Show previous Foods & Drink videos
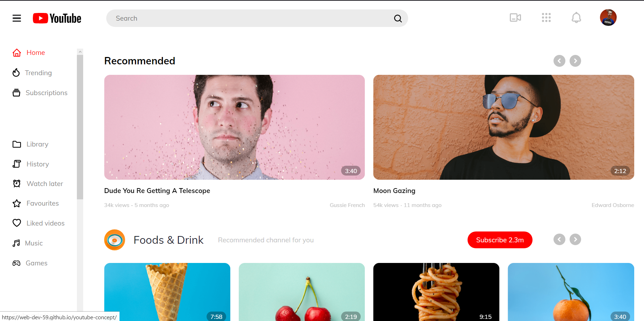Image resolution: width=644 pixels, height=321 pixels. tap(559, 240)
